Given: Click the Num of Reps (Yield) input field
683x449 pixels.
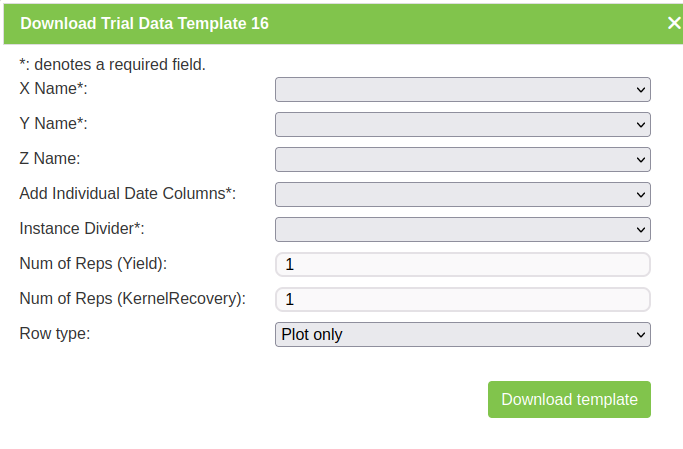Looking at the screenshot, I should pos(462,265).
